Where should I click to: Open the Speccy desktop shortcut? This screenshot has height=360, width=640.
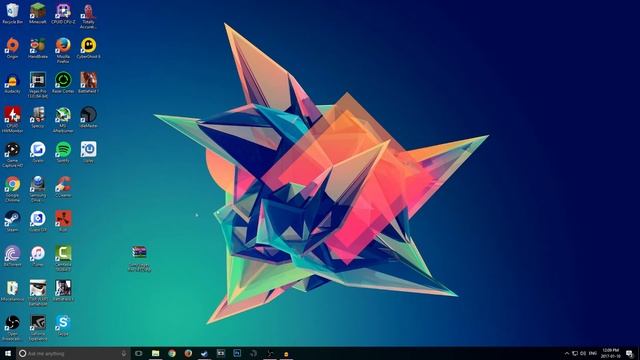coord(38,118)
